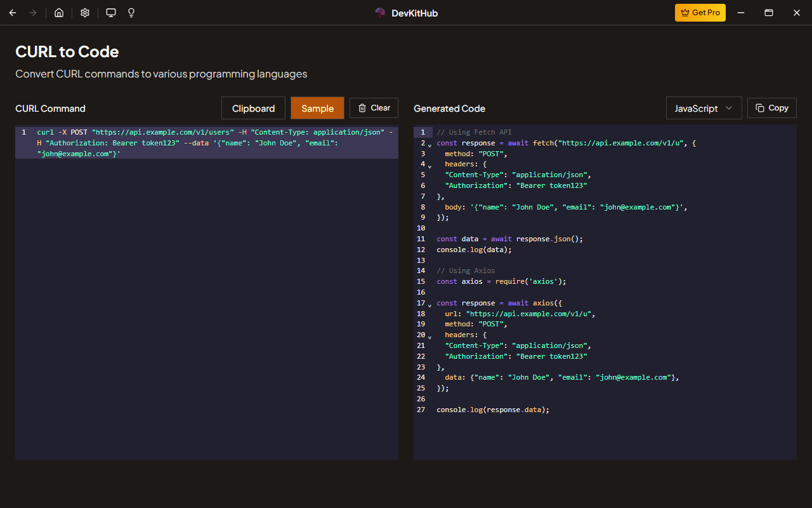812x508 pixels.
Task: Click the 'data:' line at line 24
Action: (x=562, y=377)
